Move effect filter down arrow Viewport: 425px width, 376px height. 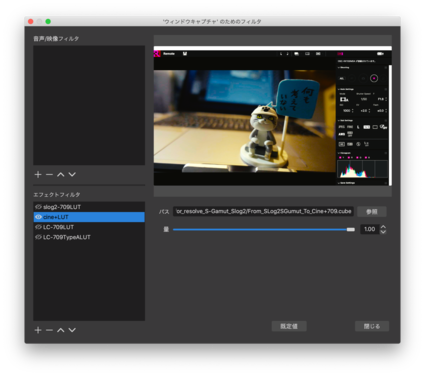(72, 330)
